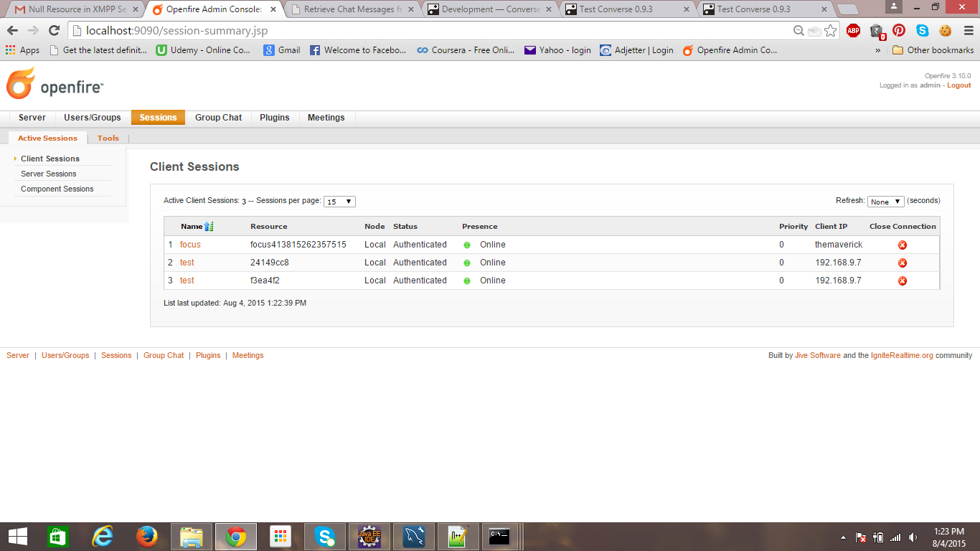Close connection for test session f3ea4f2
This screenshot has width=980, height=551.
point(903,281)
